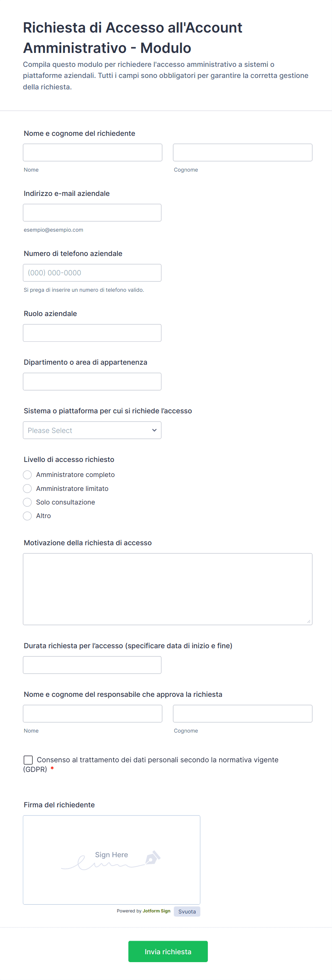Click the dropdown chevron arrow for Sistema
The height and width of the screenshot is (980, 332).
click(x=154, y=430)
